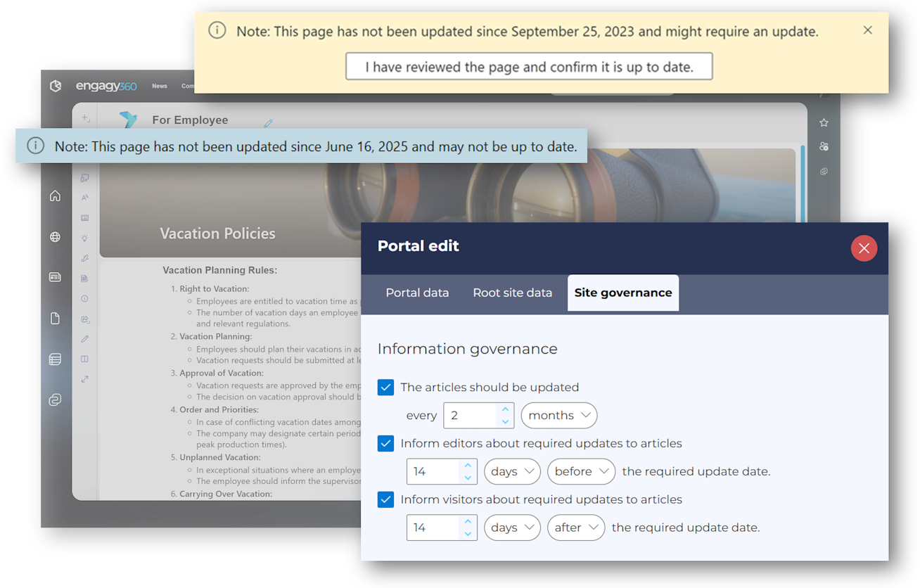
Task: Click the add people icon on right rail
Action: point(824,147)
